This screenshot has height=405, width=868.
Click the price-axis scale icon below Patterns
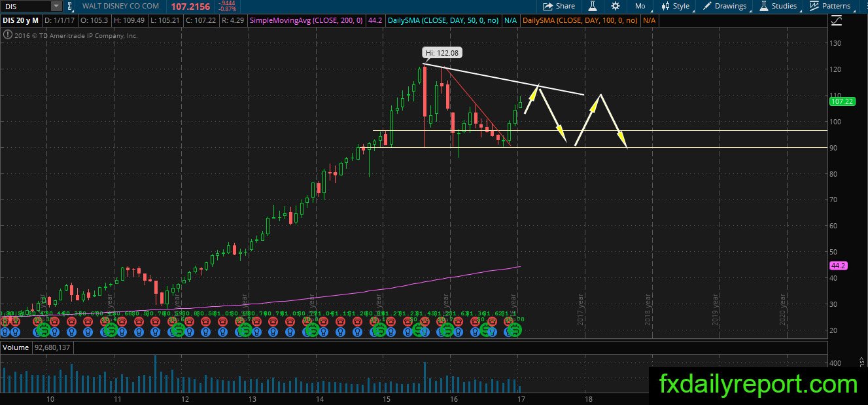[837, 21]
